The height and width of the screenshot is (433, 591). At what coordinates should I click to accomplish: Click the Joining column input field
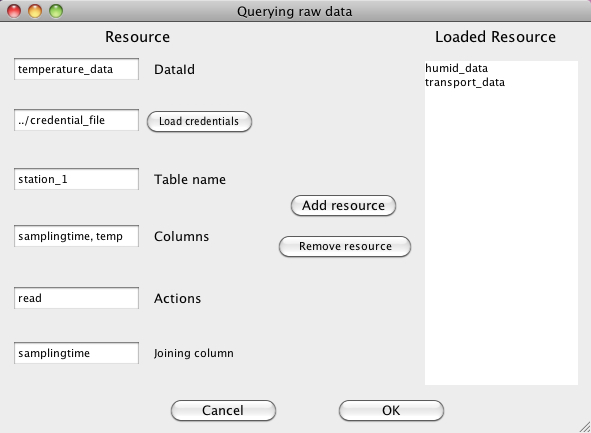click(x=77, y=353)
